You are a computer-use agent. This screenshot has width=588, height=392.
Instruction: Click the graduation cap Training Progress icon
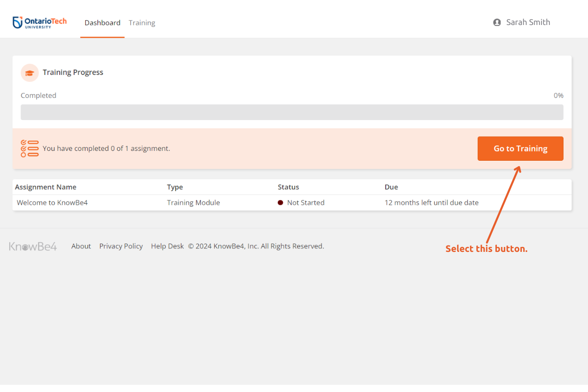[x=29, y=73]
